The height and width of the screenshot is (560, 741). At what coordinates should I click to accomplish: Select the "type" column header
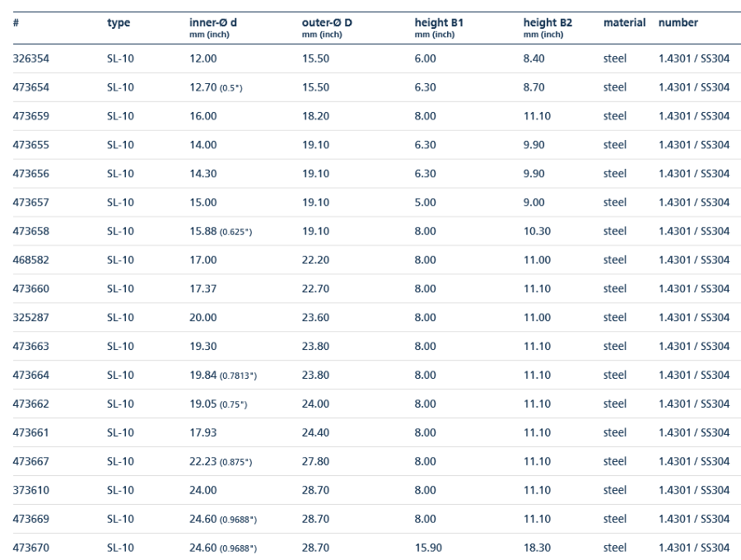pyautogui.click(x=119, y=23)
